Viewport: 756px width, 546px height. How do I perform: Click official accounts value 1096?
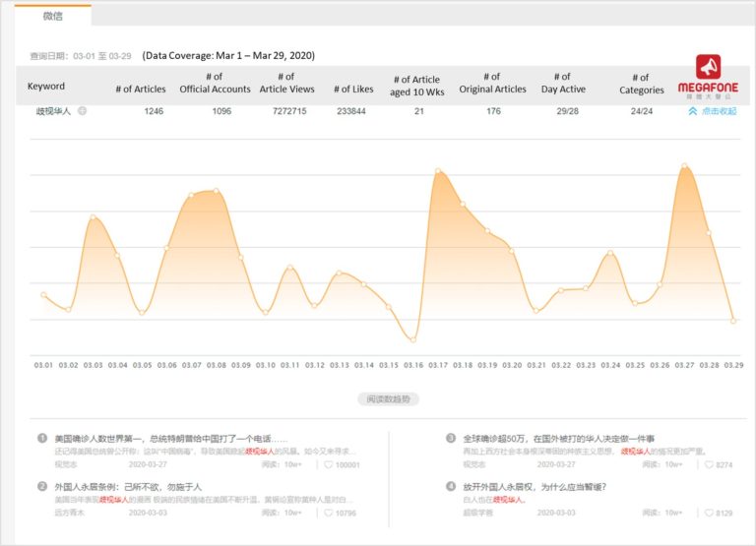pyautogui.click(x=221, y=111)
